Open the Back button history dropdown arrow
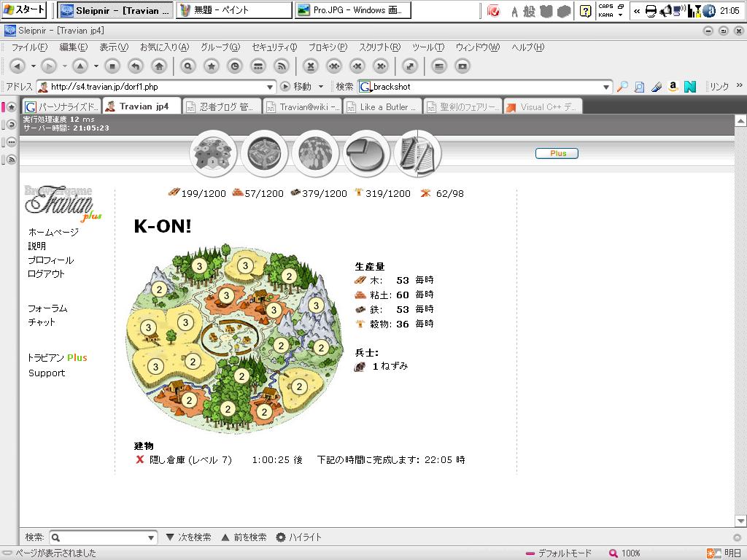Screen dimensions: 747x560 pyautogui.click(x=34, y=66)
